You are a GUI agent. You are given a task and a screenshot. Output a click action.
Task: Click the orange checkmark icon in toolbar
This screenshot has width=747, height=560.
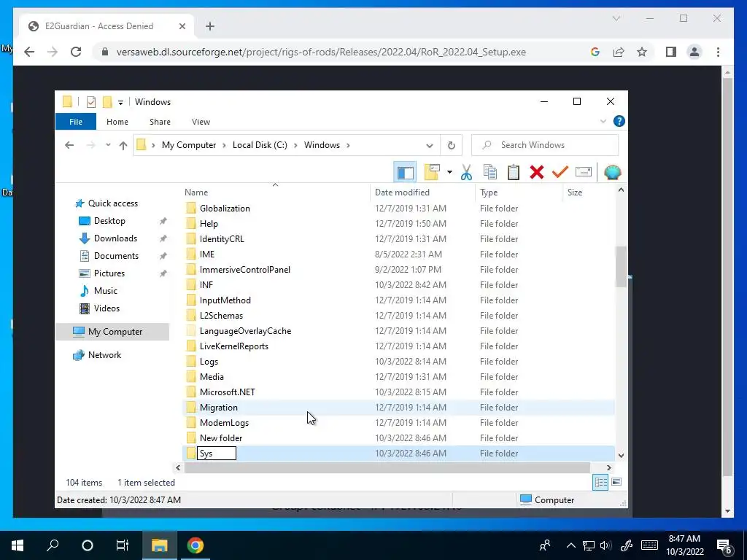pyautogui.click(x=560, y=172)
